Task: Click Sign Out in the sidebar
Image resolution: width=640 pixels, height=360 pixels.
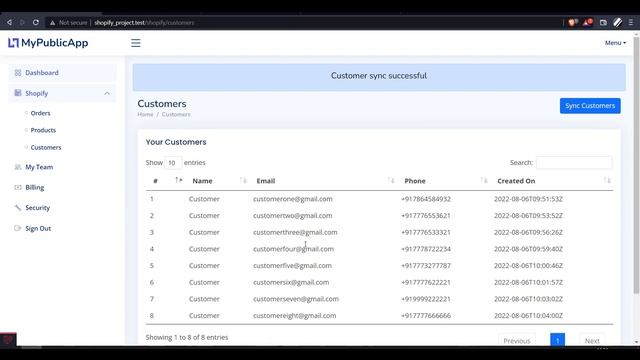Action: coord(38,228)
